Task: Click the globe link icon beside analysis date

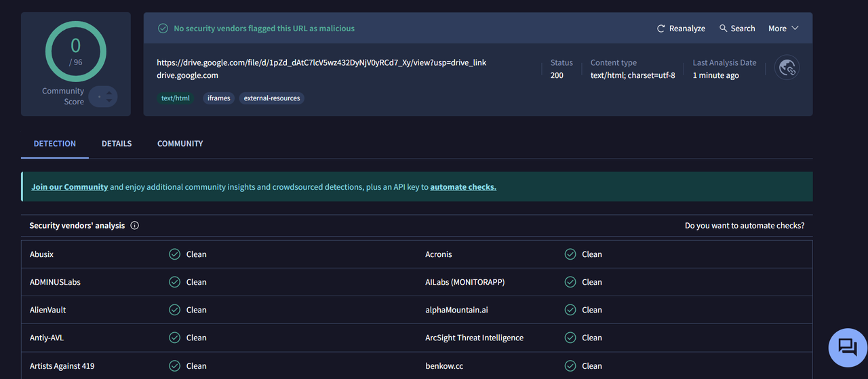Action: [787, 68]
